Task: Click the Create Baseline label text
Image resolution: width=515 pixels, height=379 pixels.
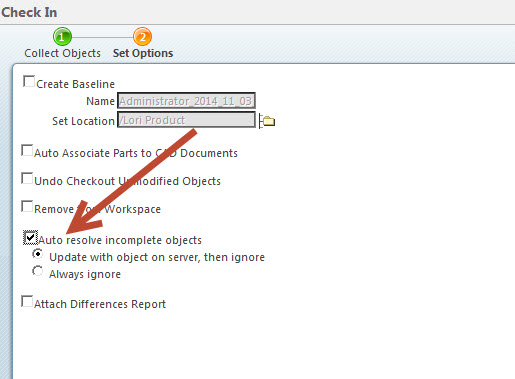Action: [x=75, y=84]
